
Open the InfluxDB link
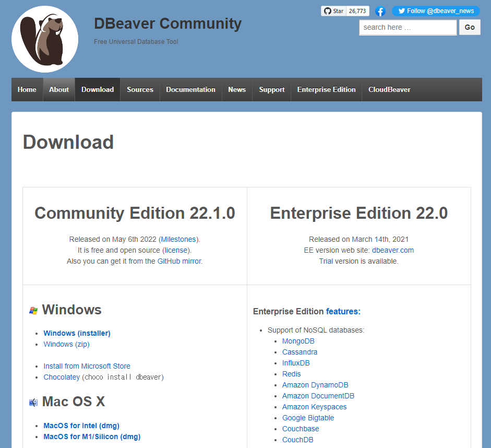[296, 363]
